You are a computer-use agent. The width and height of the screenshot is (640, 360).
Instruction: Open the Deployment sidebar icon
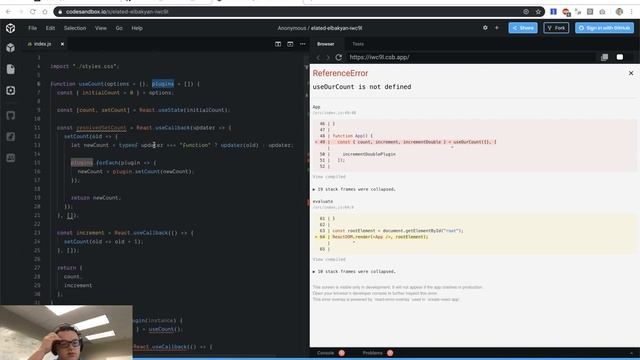click(11, 137)
